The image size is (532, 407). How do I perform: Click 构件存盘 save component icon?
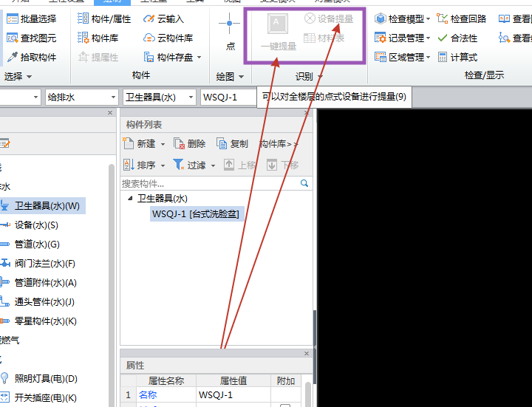149,57
